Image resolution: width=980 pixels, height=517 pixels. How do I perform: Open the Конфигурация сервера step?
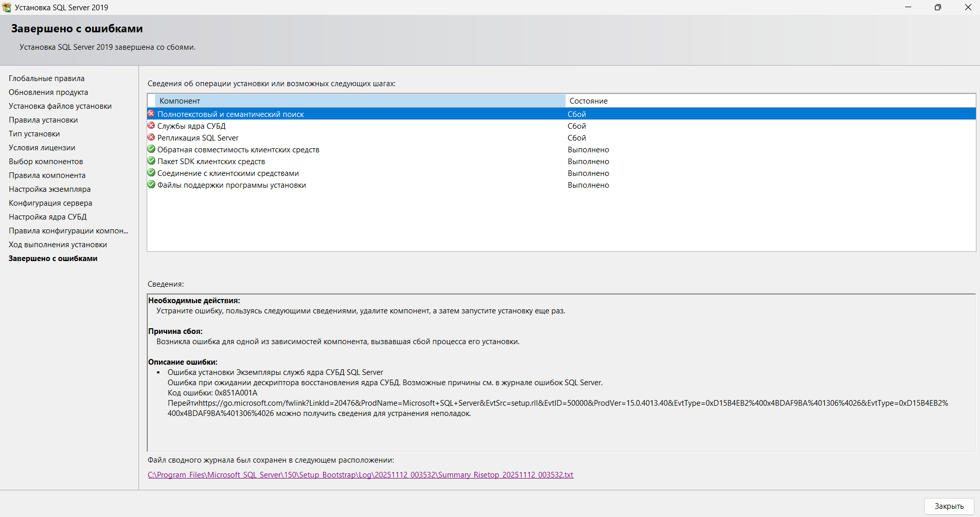[x=50, y=203]
